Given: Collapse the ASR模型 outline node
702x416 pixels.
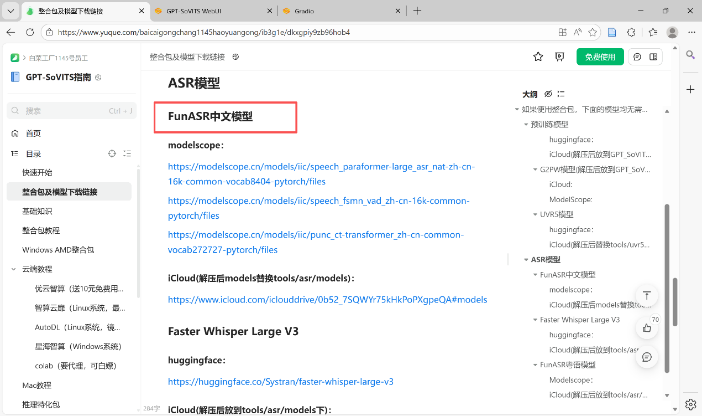Looking at the screenshot, I should [527, 259].
